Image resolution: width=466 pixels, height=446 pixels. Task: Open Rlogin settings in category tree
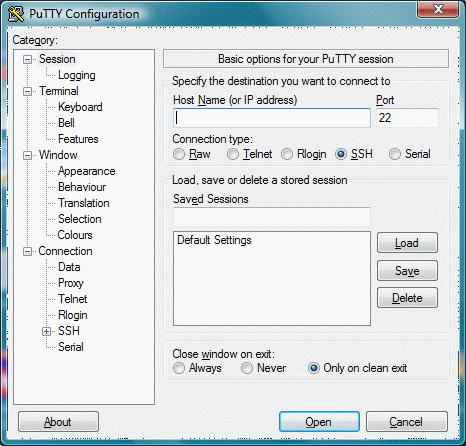point(73,315)
